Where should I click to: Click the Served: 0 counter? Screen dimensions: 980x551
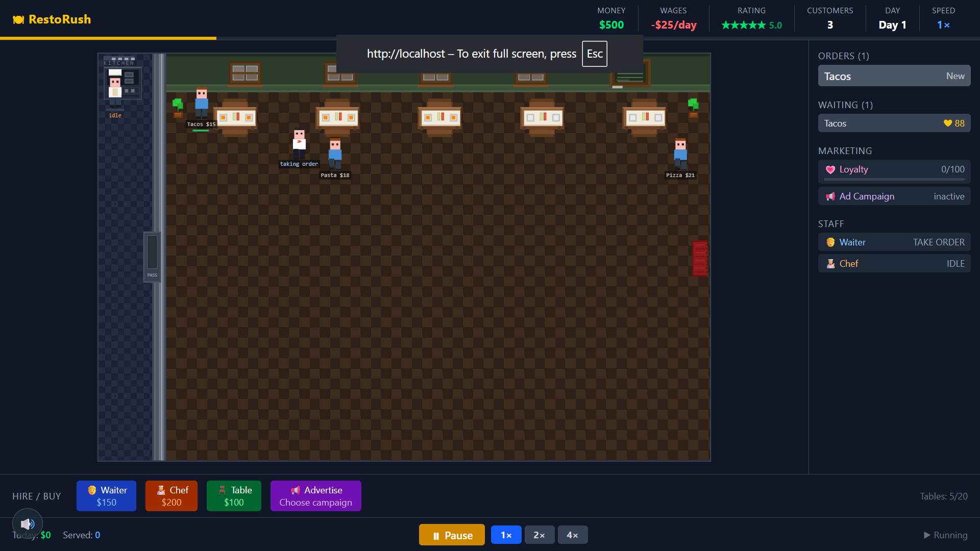click(81, 535)
